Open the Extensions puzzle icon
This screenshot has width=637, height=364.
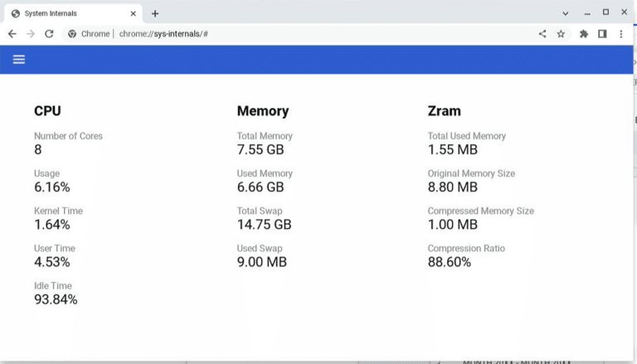pyautogui.click(x=584, y=34)
